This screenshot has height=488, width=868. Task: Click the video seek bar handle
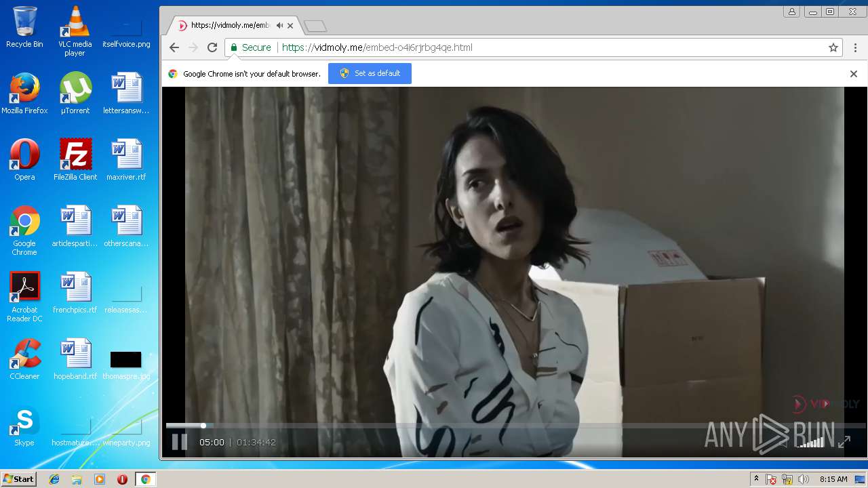pos(203,426)
